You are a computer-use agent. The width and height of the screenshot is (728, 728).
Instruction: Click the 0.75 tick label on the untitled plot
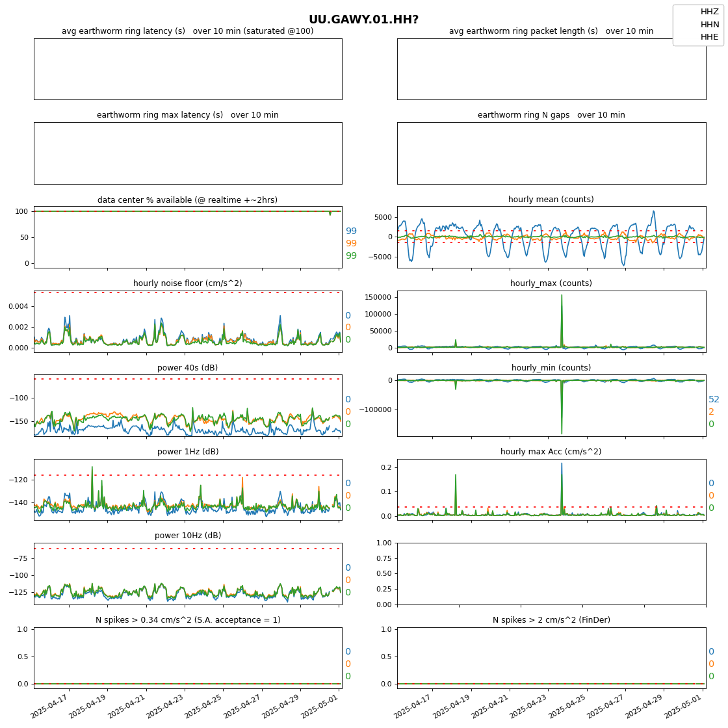tap(384, 558)
